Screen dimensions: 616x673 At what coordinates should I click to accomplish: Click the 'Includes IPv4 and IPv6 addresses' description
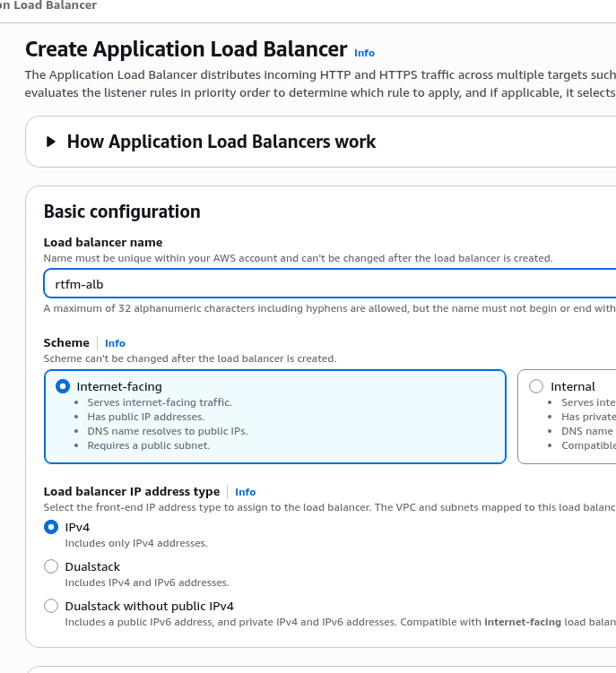click(146, 582)
